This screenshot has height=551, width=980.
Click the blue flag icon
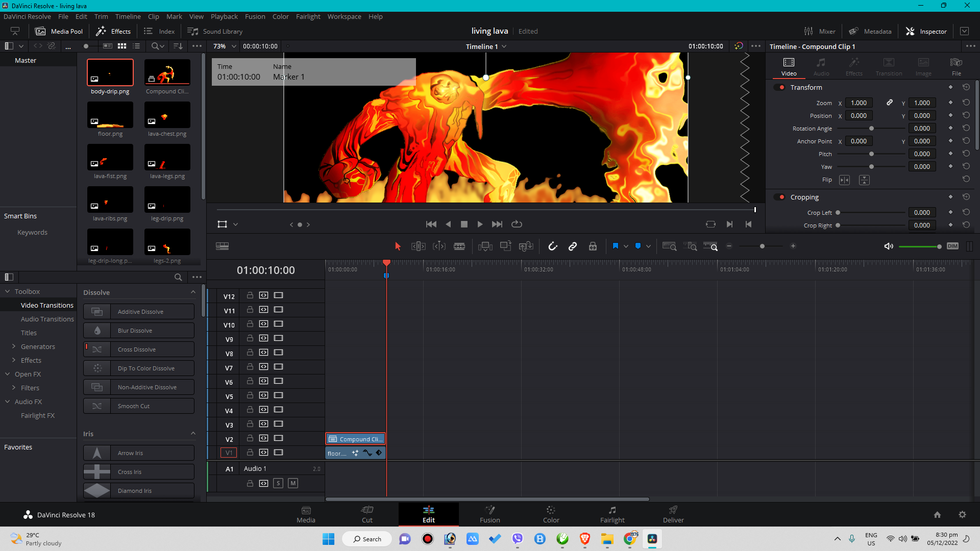pyautogui.click(x=616, y=246)
